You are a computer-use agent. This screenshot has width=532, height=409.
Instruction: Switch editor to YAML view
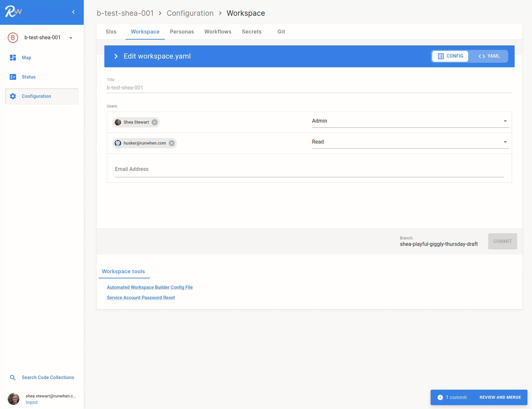click(489, 56)
